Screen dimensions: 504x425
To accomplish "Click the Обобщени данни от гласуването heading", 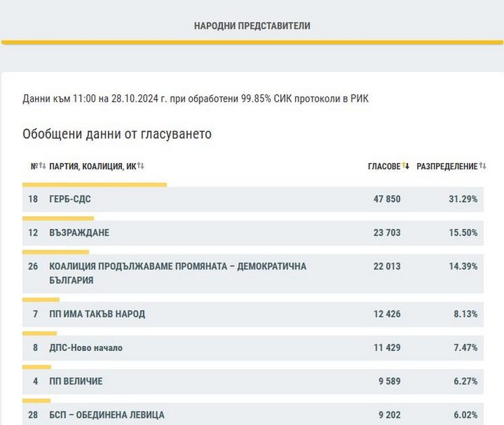I will (x=117, y=134).
